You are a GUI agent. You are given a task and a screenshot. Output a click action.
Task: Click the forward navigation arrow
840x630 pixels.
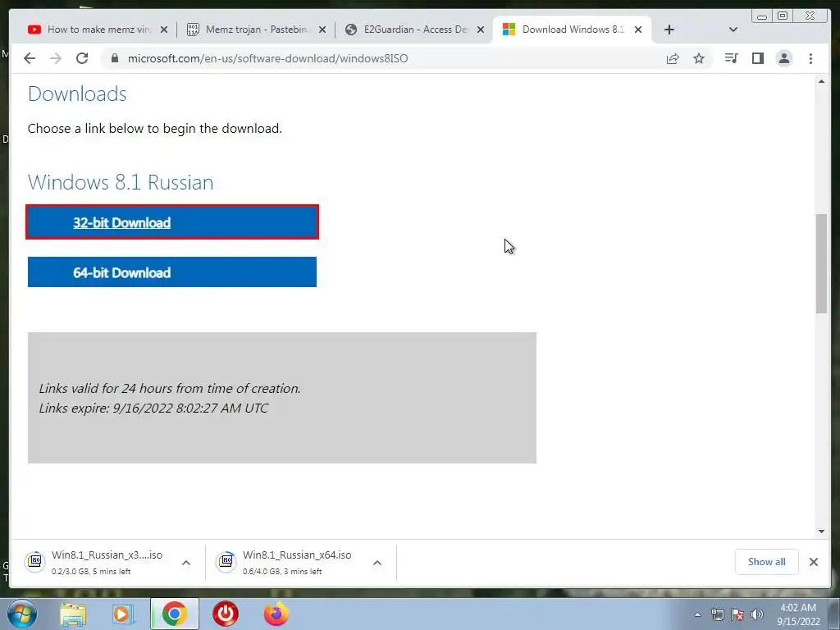point(56,58)
